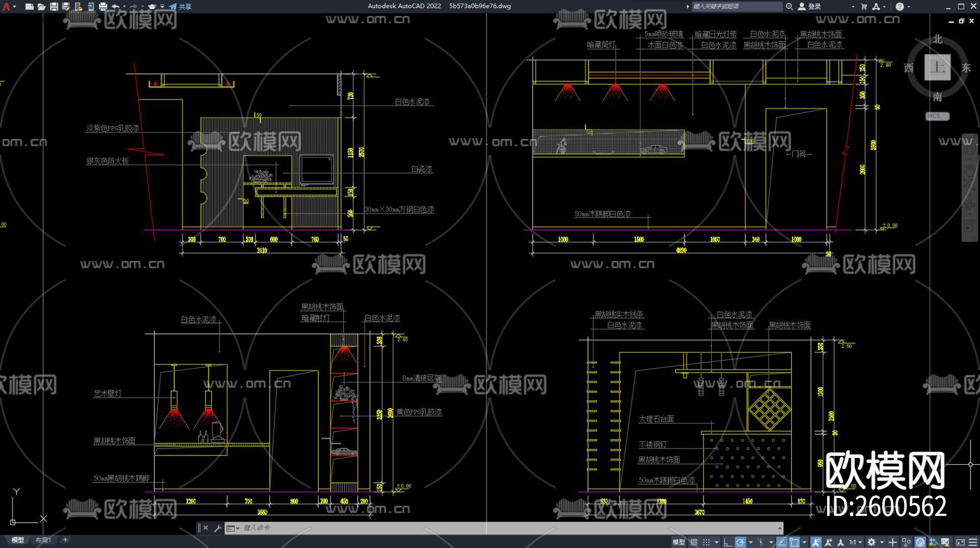Switch to the 布局1 layout tab
Screen dimensions: 980x548
[x=43, y=540]
